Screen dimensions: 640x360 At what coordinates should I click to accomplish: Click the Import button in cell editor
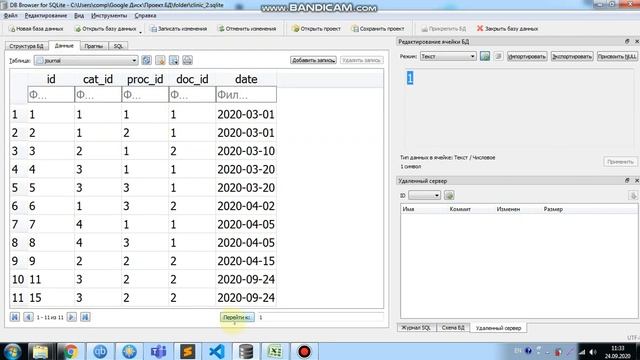click(x=527, y=56)
